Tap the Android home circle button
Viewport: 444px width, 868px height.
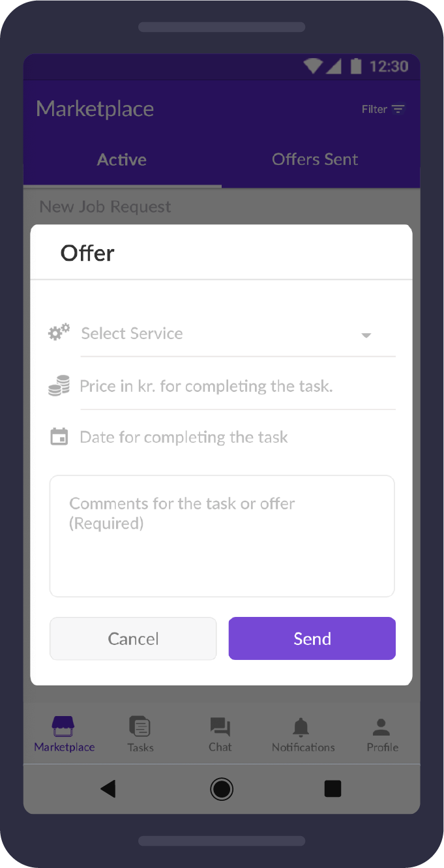point(222,789)
